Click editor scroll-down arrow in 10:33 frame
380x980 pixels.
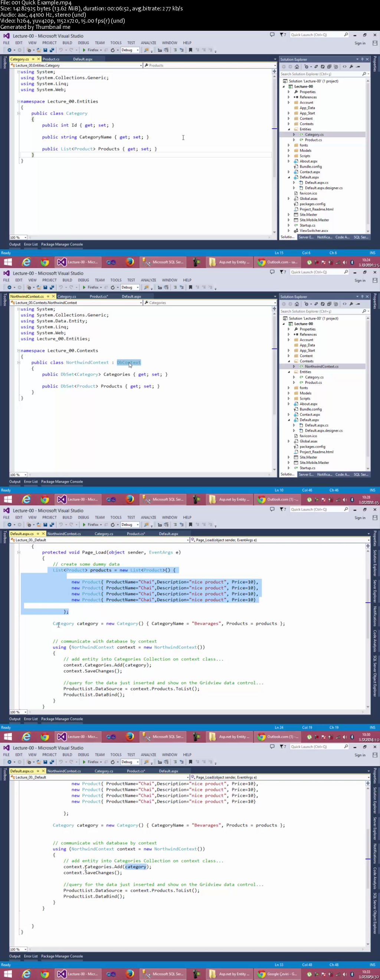click(x=368, y=944)
